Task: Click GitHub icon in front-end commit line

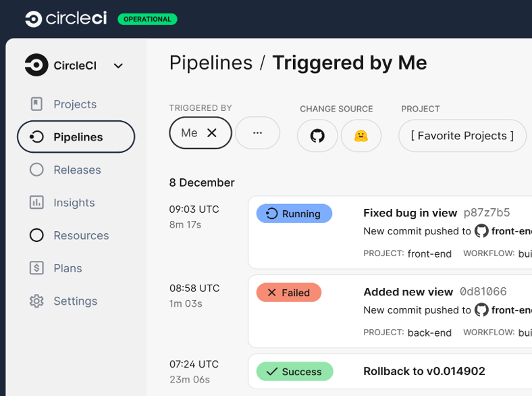Action: [481, 231]
